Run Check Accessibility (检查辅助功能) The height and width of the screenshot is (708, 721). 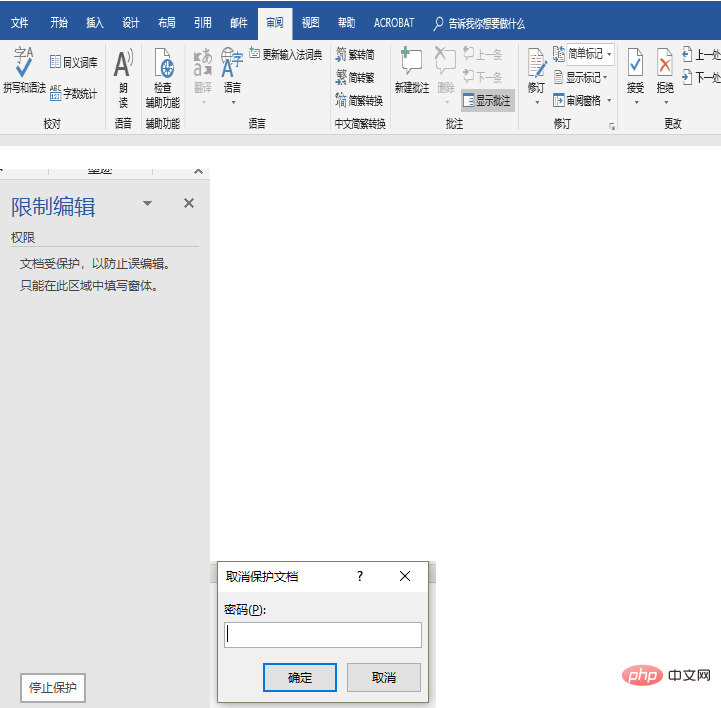(x=162, y=77)
